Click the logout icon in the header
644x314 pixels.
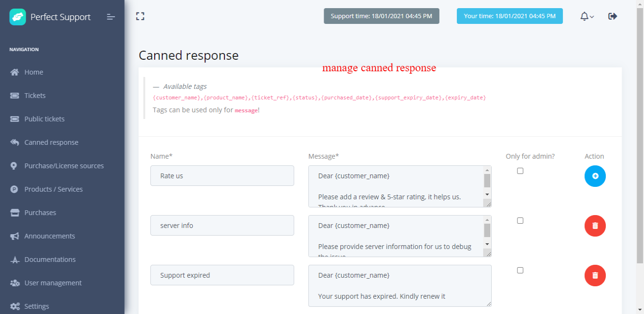(612, 16)
